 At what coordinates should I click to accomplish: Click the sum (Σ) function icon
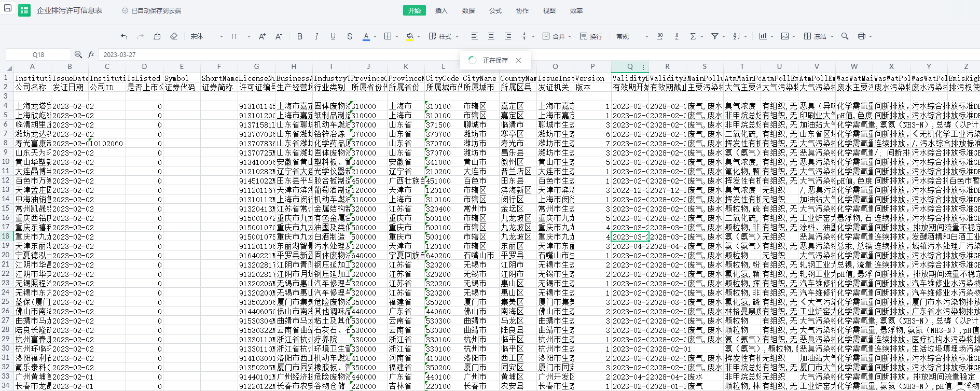point(693,36)
